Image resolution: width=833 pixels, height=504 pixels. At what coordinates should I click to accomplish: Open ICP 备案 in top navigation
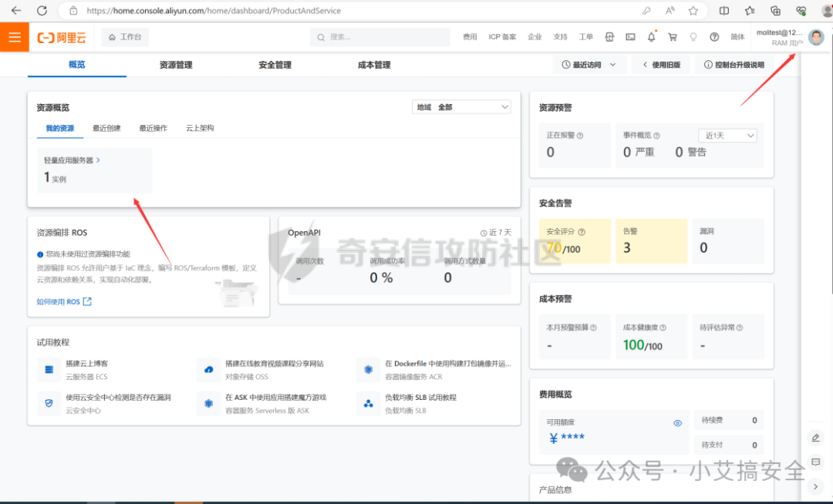point(502,37)
